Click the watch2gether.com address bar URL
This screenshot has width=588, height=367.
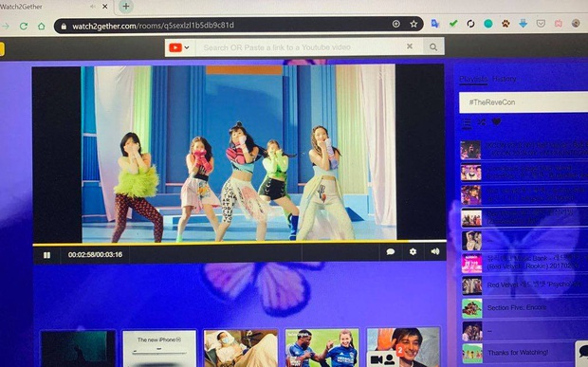pos(153,26)
